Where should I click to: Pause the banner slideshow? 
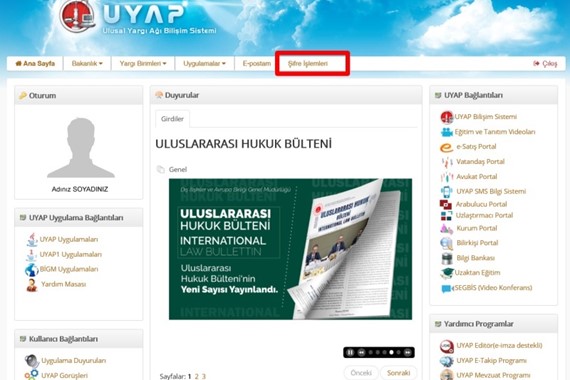(x=350, y=352)
